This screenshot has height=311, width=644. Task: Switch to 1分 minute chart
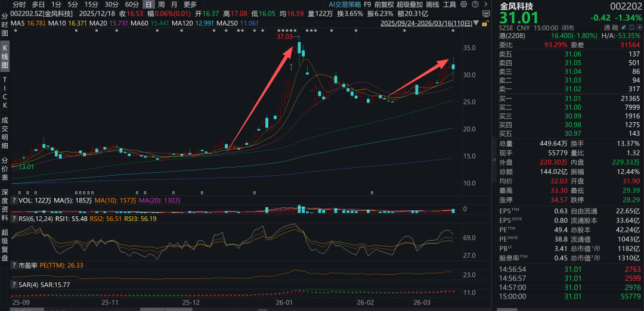click(x=56, y=5)
